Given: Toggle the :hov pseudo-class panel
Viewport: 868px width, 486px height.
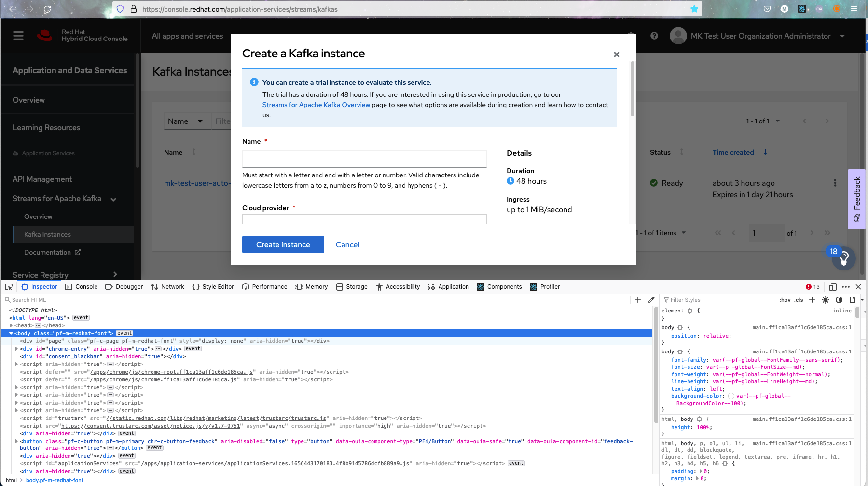Looking at the screenshot, I should 785,300.
